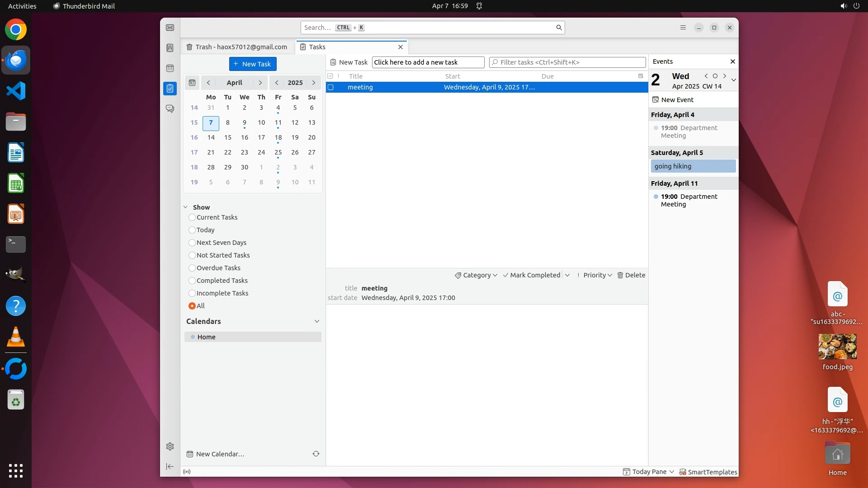Select the Overdue Tasks radio button
This screenshot has height=488, width=868.
[x=192, y=268]
